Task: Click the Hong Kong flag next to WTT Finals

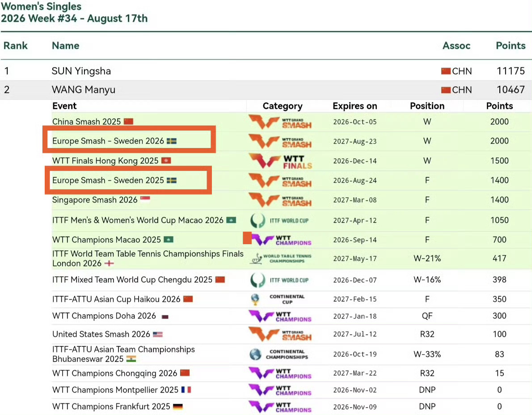Action: click(166, 161)
